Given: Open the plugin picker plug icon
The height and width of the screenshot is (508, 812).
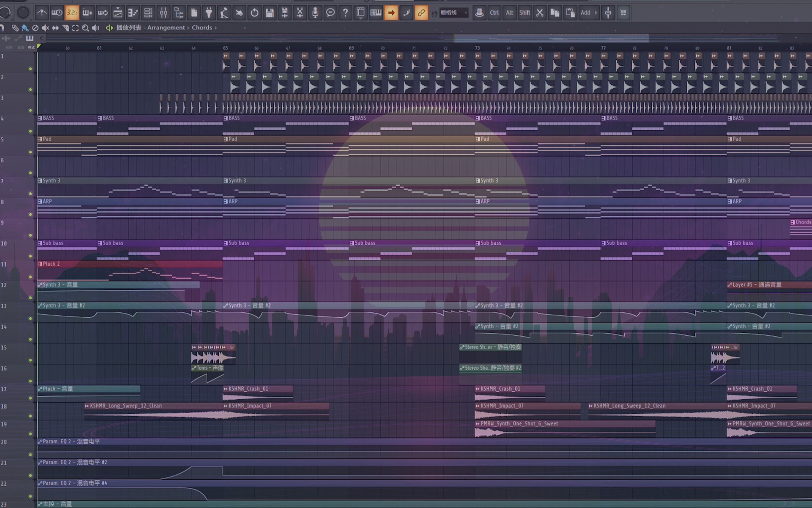Looking at the screenshot, I should 209,13.
